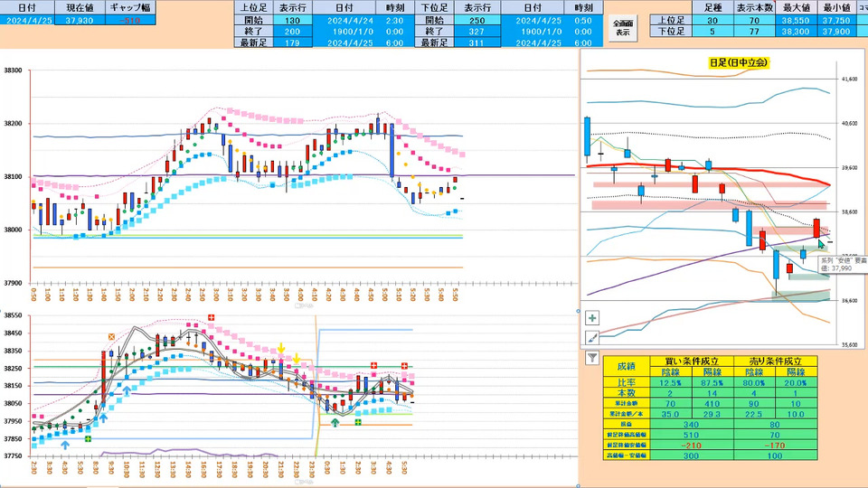Select the 上位足 足種 cell 30
Image resolution: width=868 pixels, height=488 pixels.
712,21
